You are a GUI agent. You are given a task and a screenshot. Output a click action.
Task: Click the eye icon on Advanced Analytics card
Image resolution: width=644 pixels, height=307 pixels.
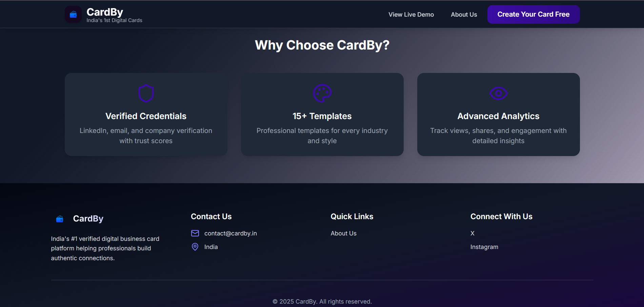click(498, 93)
